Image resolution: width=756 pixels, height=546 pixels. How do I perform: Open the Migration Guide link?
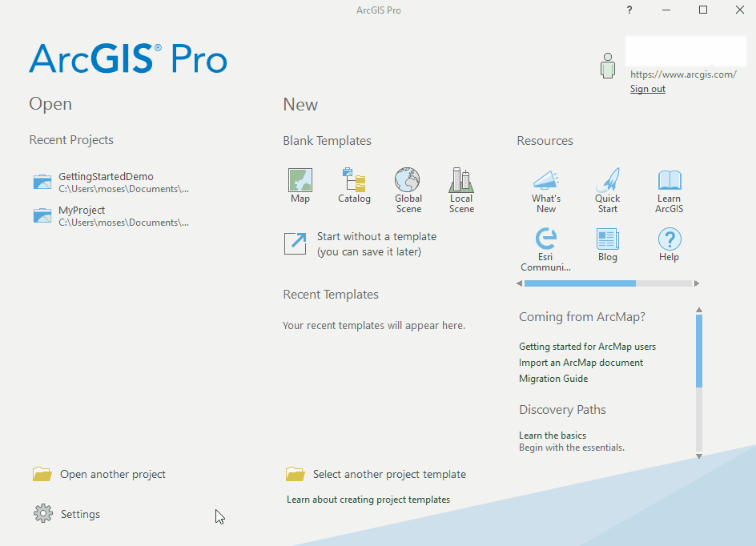553,379
